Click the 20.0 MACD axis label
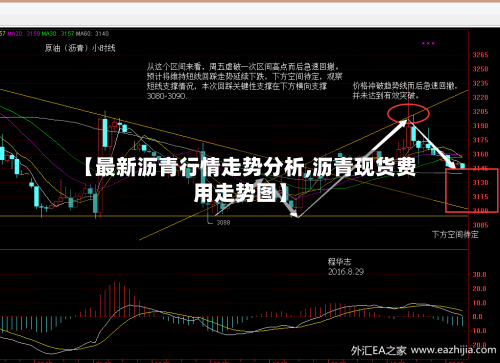The height and width of the screenshot is (363, 500). click(x=479, y=289)
